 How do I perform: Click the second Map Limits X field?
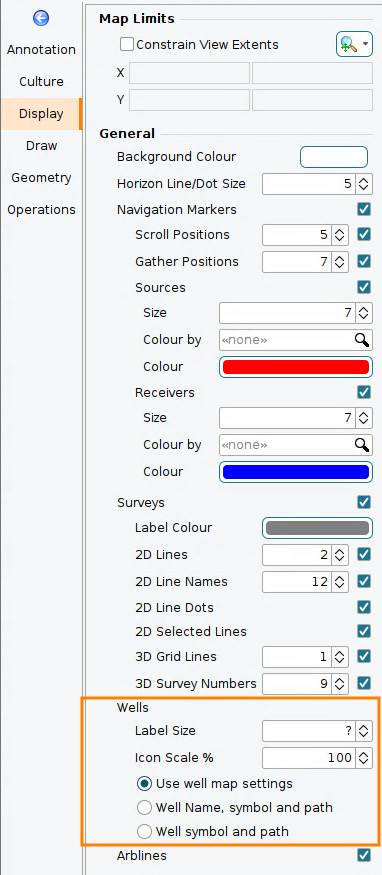pyautogui.click(x=312, y=73)
